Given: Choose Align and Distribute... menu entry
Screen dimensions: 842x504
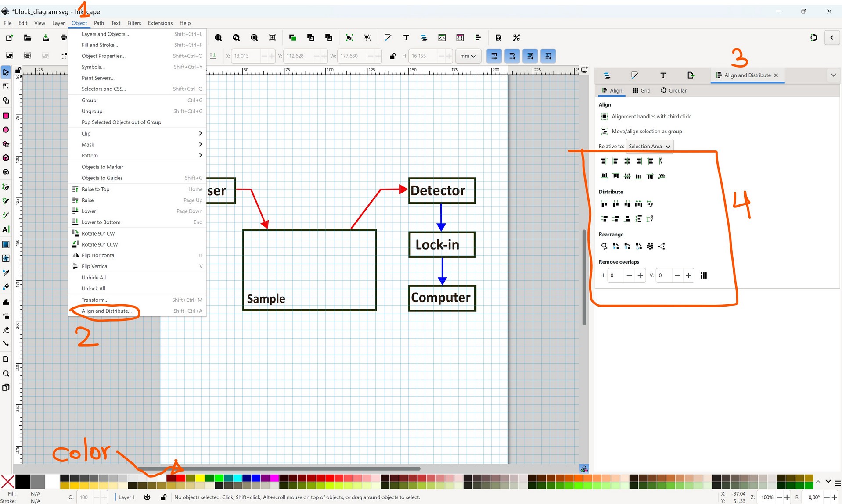Looking at the screenshot, I should click(x=137, y=311).
